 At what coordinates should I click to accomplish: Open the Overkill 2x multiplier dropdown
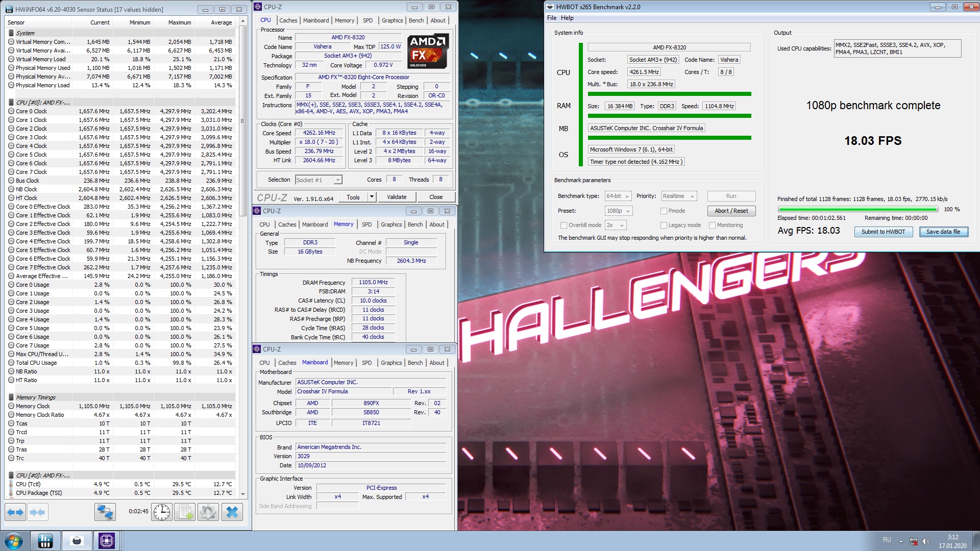click(616, 225)
